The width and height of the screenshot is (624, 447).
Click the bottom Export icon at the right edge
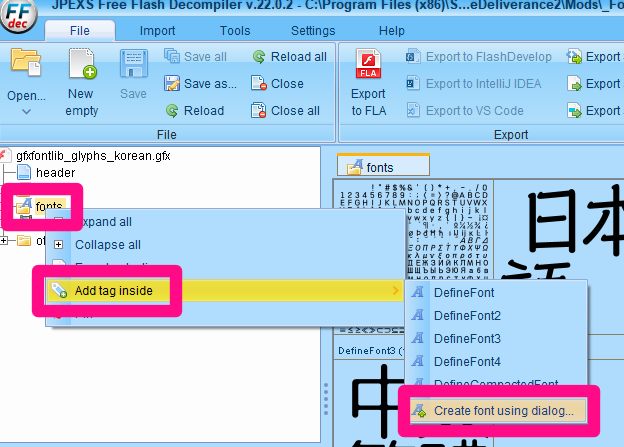pyautogui.click(x=574, y=111)
